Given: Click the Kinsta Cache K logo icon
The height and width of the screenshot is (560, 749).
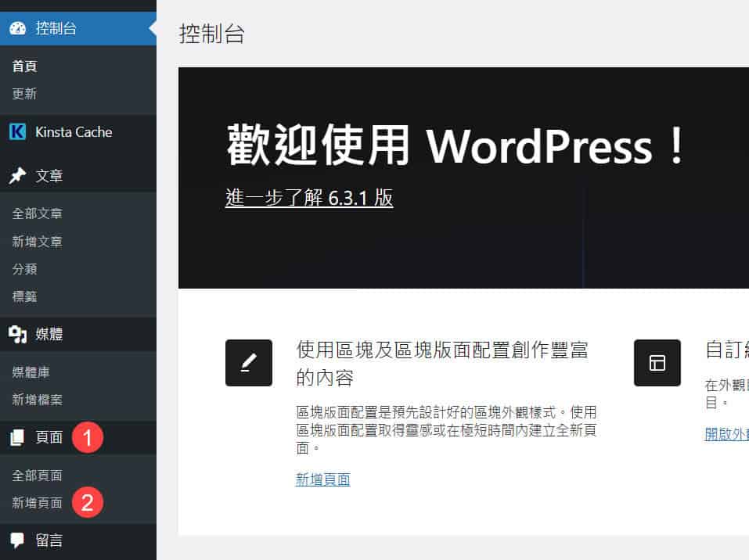Looking at the screenshot, I should [18, 131].
